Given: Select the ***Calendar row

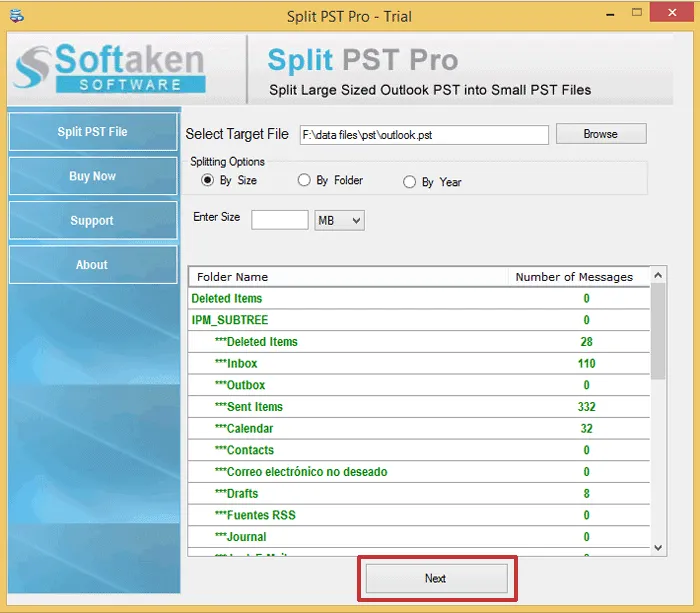Looking at the screenshot, I should (419, 429).
